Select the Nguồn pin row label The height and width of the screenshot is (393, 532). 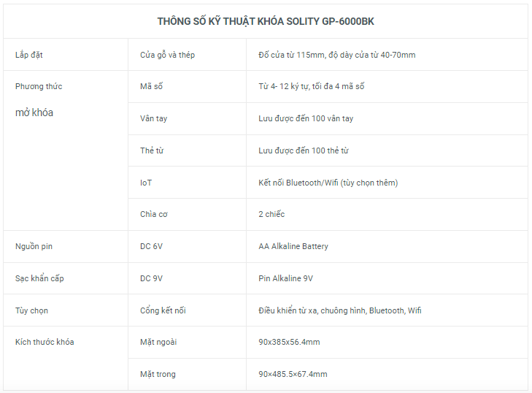click(x=34, y=246)
